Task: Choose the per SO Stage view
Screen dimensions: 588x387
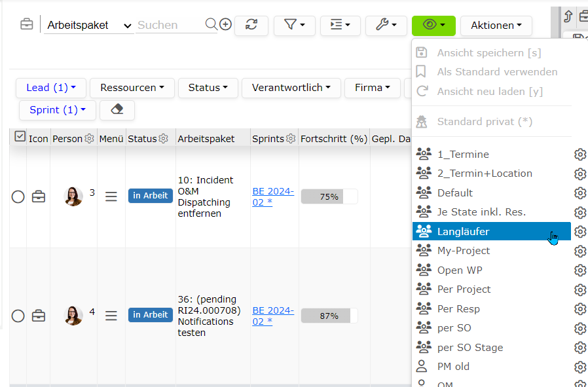Action: tap(491, 347)
